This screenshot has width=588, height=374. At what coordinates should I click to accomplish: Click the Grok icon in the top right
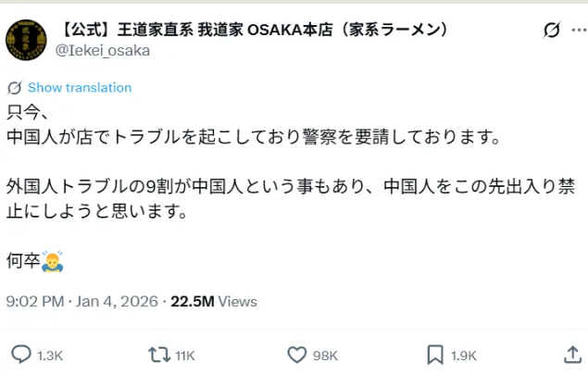[551, 31]
